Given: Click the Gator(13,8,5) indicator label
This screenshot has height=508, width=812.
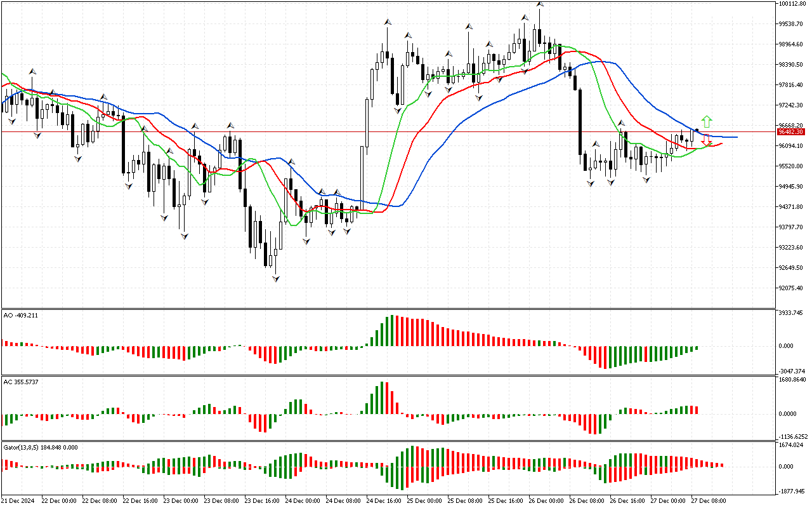Looking at the screenshot, I should (41, 447).
